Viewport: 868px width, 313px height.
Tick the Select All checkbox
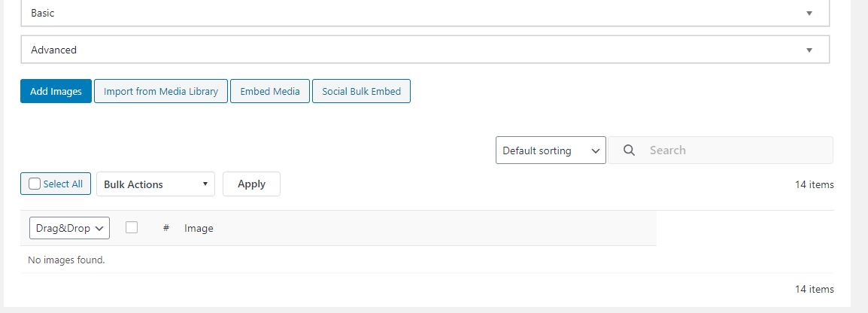point(35,184)
